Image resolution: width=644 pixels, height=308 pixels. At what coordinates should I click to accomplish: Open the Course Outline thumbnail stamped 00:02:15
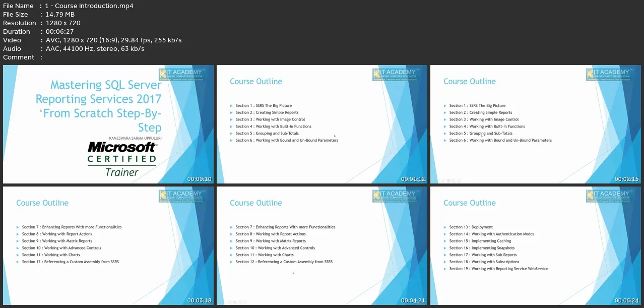[x=536, y=124]
